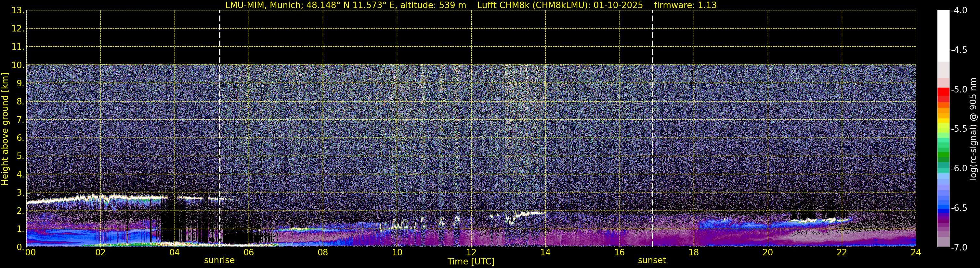Click the '0.' height axis tick label
Viewport: 980px width, 268px height.
click(x=20, y=248)
